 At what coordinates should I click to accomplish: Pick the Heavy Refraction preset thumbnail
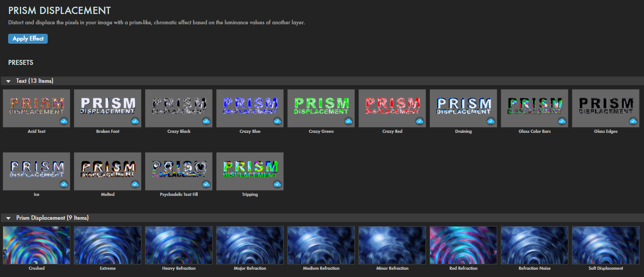point(179,245)
